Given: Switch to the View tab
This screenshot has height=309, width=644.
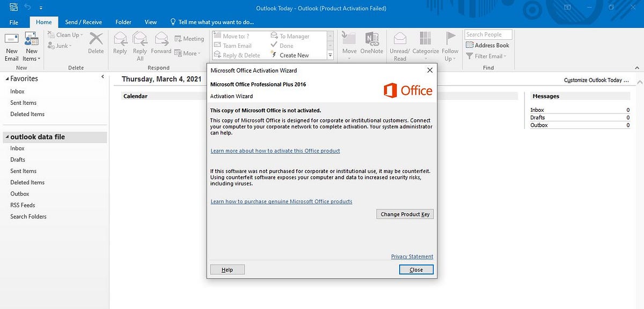Looking at the screenshot, I should tap(151, 22).
